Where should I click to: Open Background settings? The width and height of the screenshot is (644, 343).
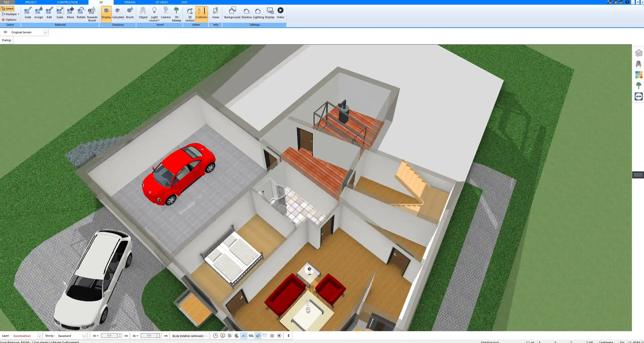(x=232, y=13)
